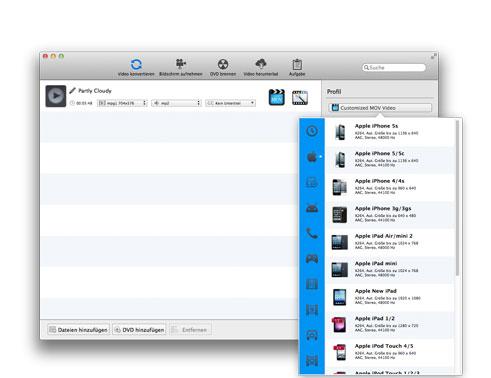The width and height of the screenshot is (491, 378).
Task: Choose the Apple iPhone 4/4s profile
Action: pos(390,187)
